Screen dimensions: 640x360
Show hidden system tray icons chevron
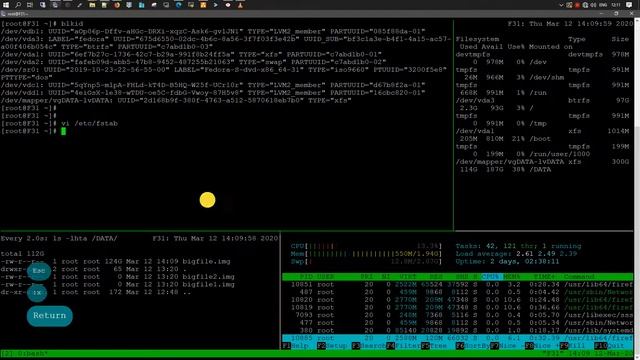pos(562,5)
